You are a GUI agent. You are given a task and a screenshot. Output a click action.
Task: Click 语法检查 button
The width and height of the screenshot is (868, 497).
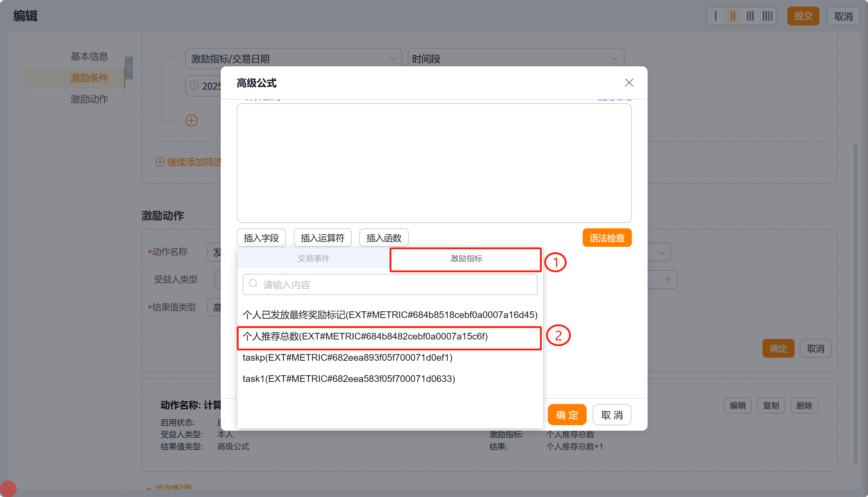click(x=607, y=238)
